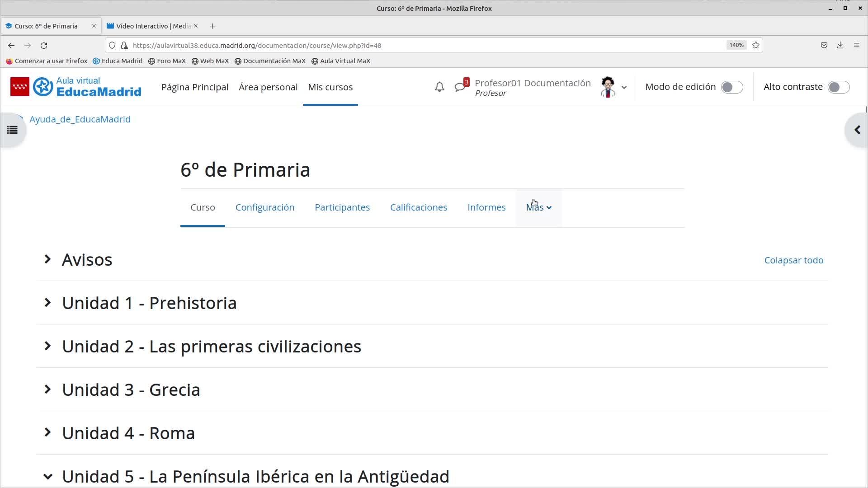Screen dimensions: 868x488
Task: Open the Calificaciones tab
Action: [418, 207]
